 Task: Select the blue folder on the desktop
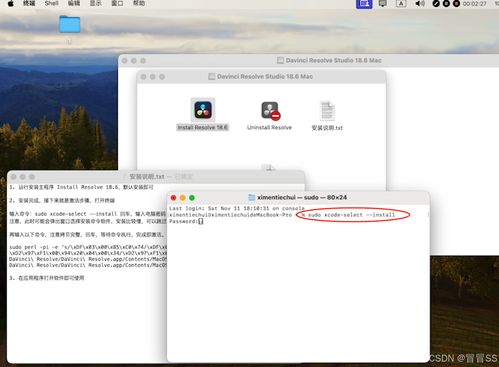pyautogui.click(x=70, y=24)
